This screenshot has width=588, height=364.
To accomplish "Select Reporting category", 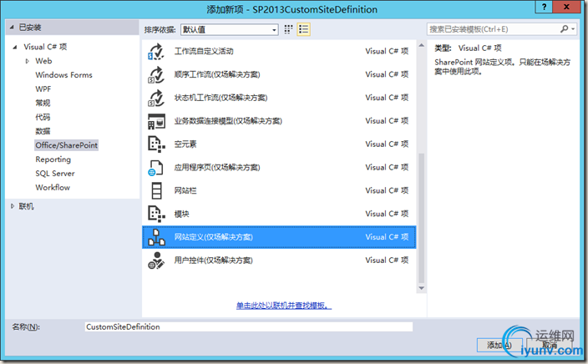I will 53,159.
